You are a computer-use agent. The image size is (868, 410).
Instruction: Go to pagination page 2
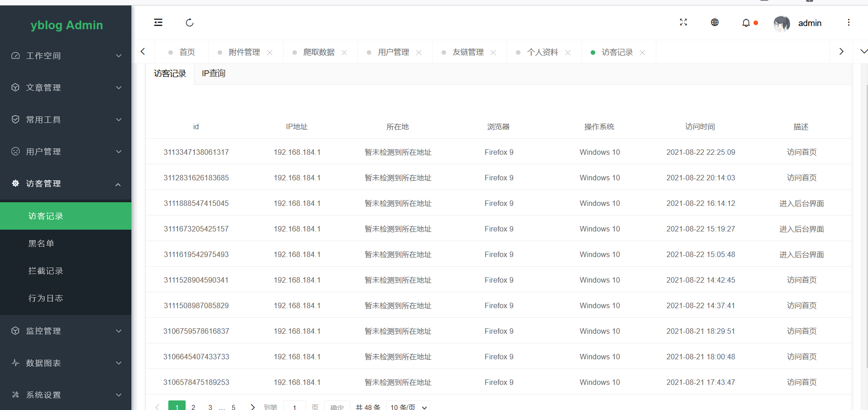point(193,407)
